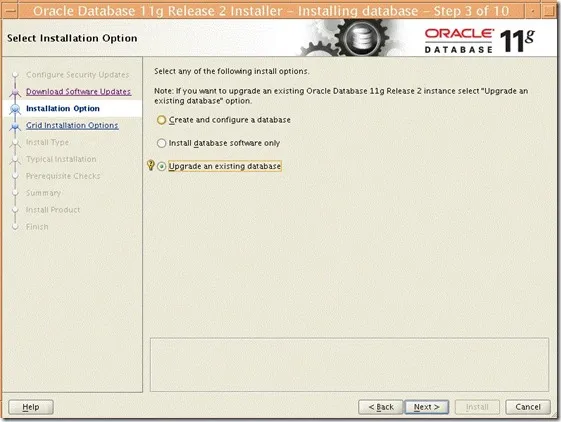The width and height of the screenshot is (561, 422).
Task: Click the gear database graphic in header
Action: 347,38
